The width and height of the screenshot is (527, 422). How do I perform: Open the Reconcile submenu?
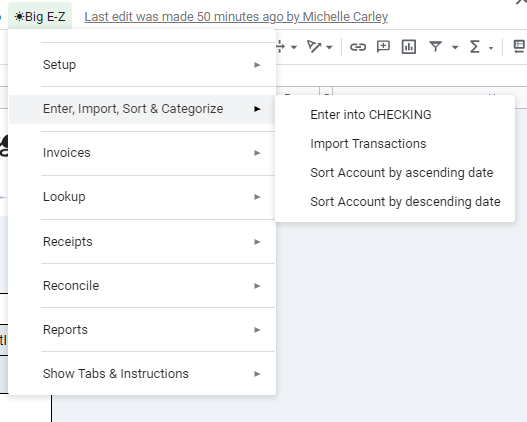tap(142, 286)
